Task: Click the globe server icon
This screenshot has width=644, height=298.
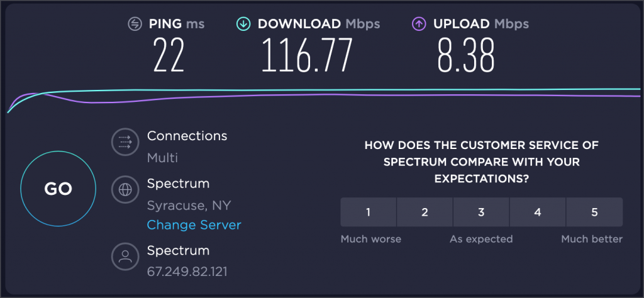Action: (125, 189)
